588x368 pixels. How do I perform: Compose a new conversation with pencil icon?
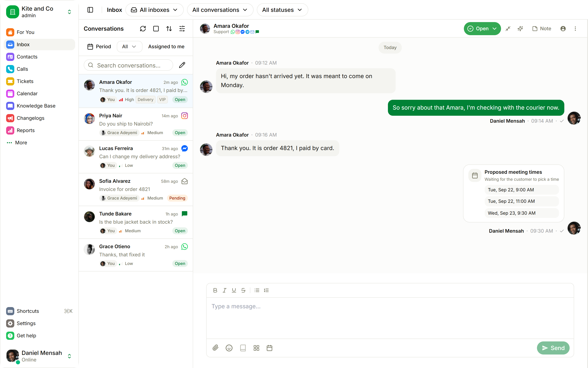pos(182,65)
